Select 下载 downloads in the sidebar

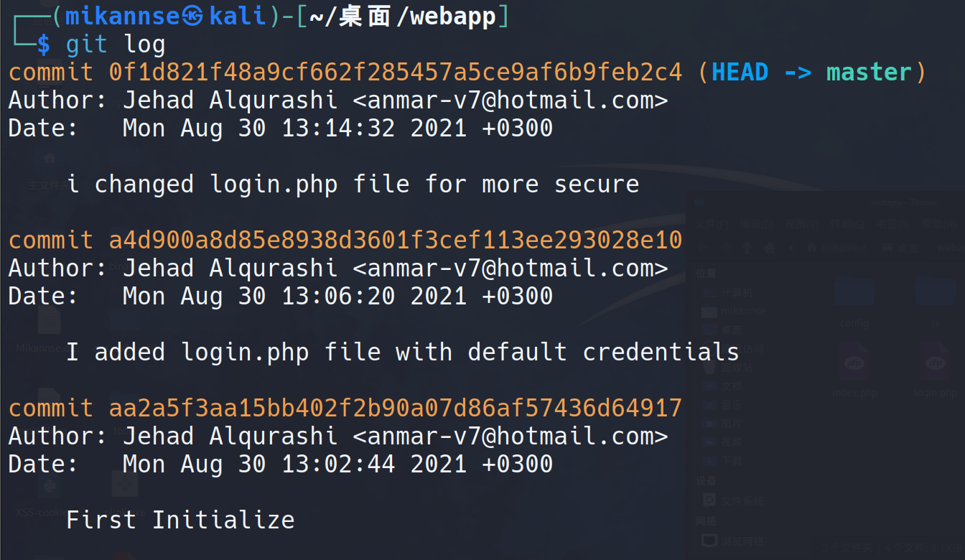[x=732, y=460]
